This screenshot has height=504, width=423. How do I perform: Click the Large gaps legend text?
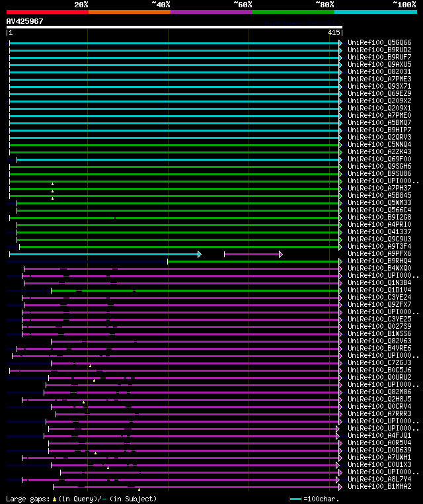click(x=81, y=499)
